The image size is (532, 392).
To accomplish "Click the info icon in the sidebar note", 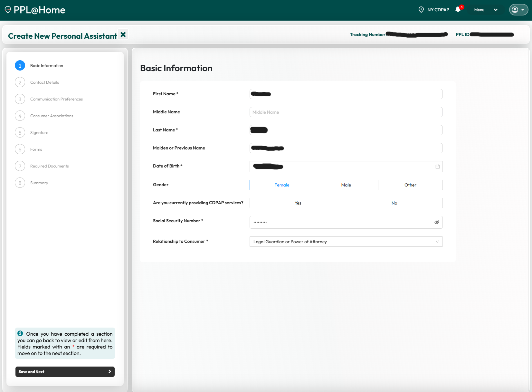I will (20, 333).
